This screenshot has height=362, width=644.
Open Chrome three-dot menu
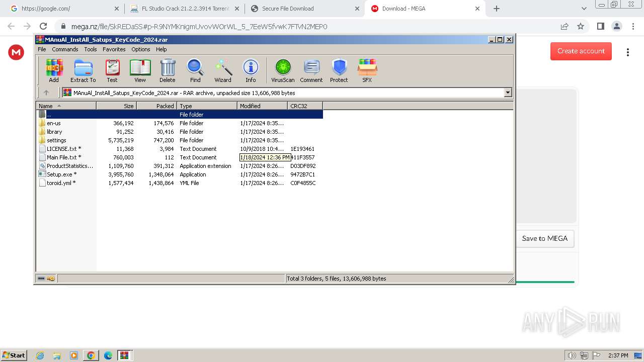(x=634, y=26)
